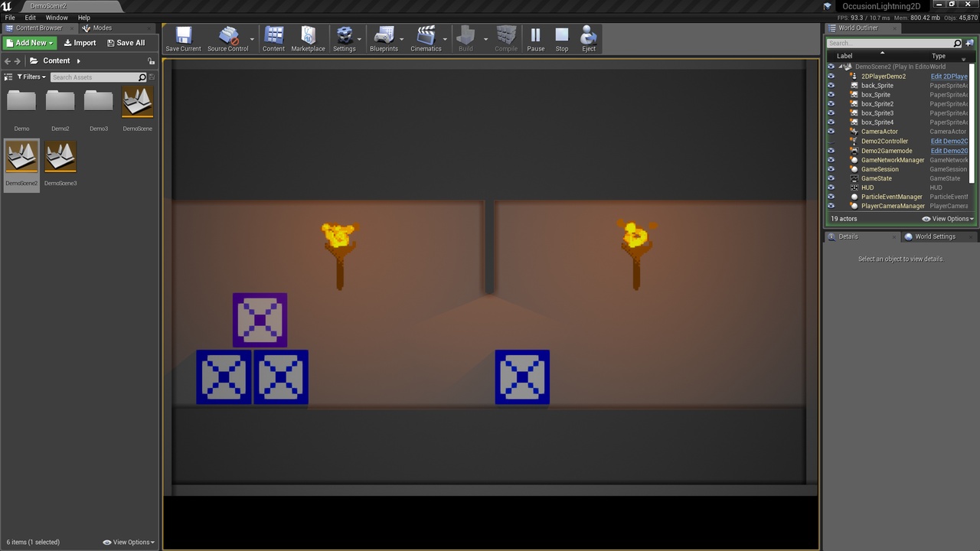Open the Window menu

(x=57, y=18)
